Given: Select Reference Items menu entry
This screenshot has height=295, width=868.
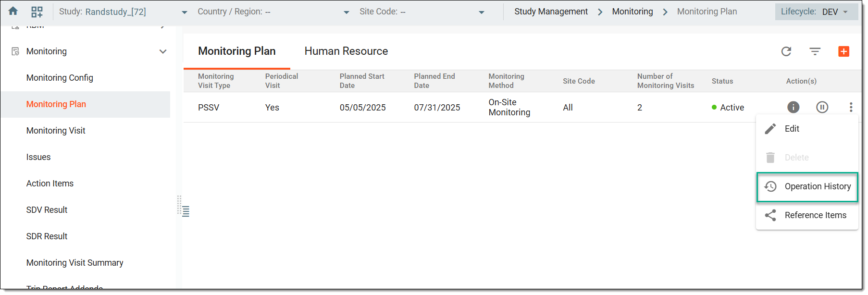Looking at the screenshot, I should coord(807,215).
